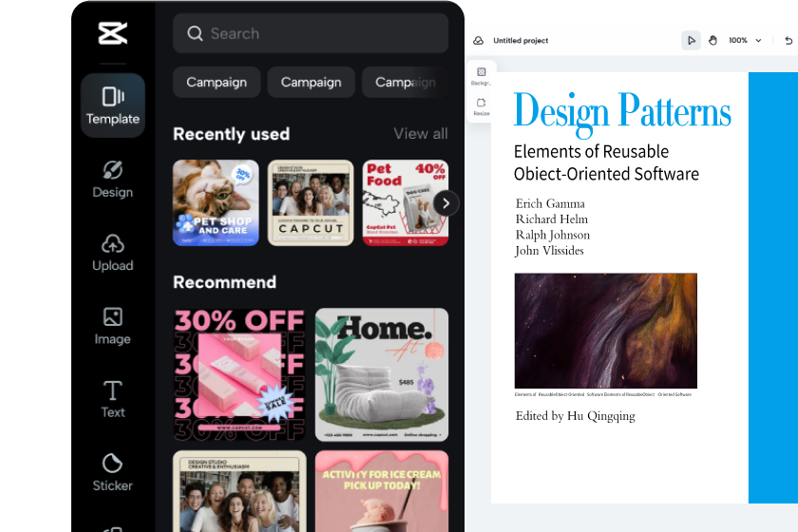Show next recently used templates arrow
Viewport: 798px width, 532px height.
click(x=446, y=203)
